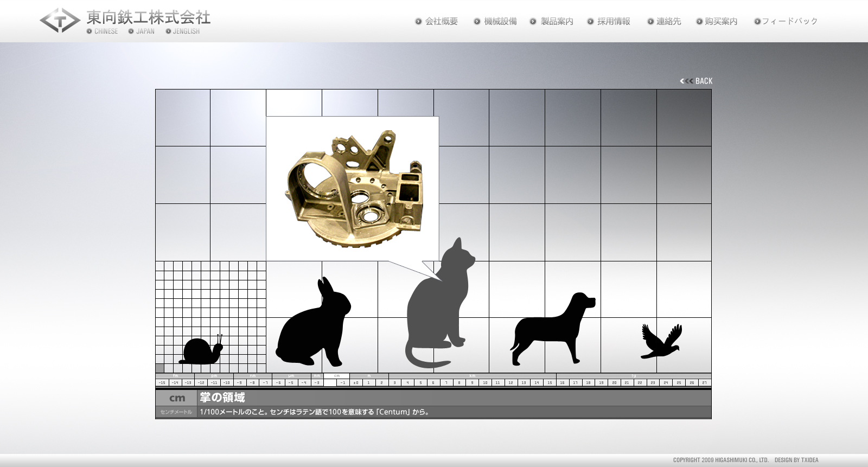Image resolution: width=868 pixels, height=467 pixels.
Task: Open the machined metal part photo
Action: pos(352,188)
